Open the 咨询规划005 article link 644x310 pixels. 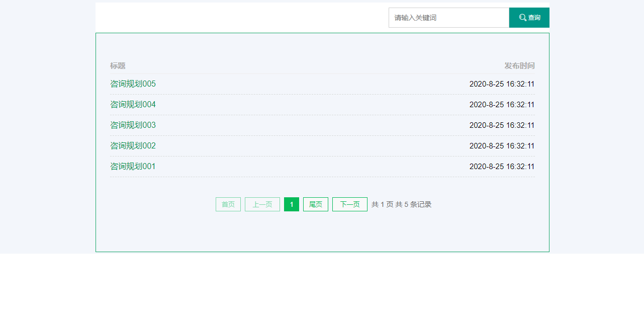point(133,84)
